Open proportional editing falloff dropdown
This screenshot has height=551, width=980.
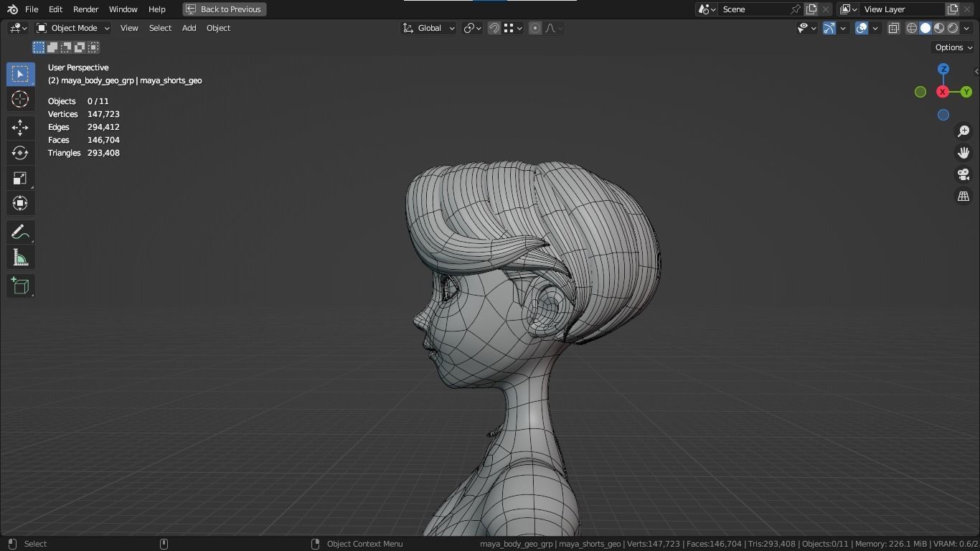click(554, 28)
